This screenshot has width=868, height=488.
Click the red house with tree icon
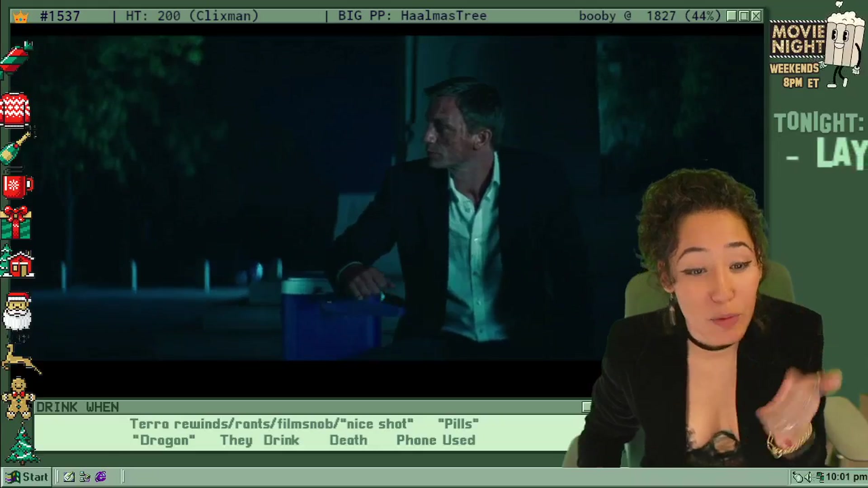coord(17,261)
